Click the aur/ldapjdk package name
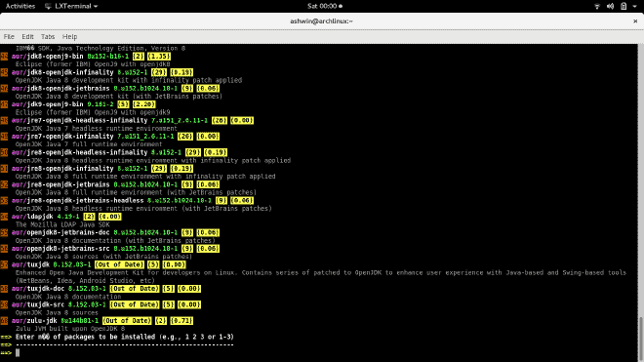The width and height of the screenshot is (644, 362). 32,217
